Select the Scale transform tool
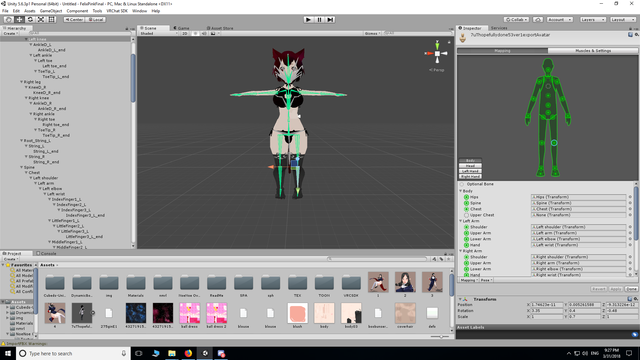This screenshot has width=640, height=360. 41,20
